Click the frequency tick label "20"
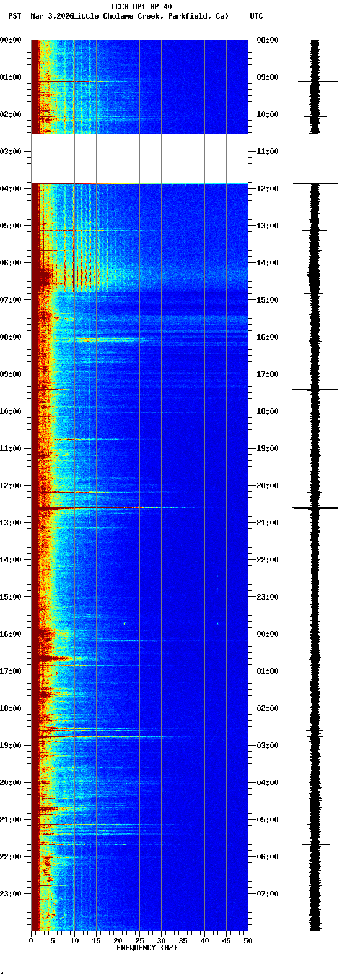 pyautogui.click(x=118, y=941)
